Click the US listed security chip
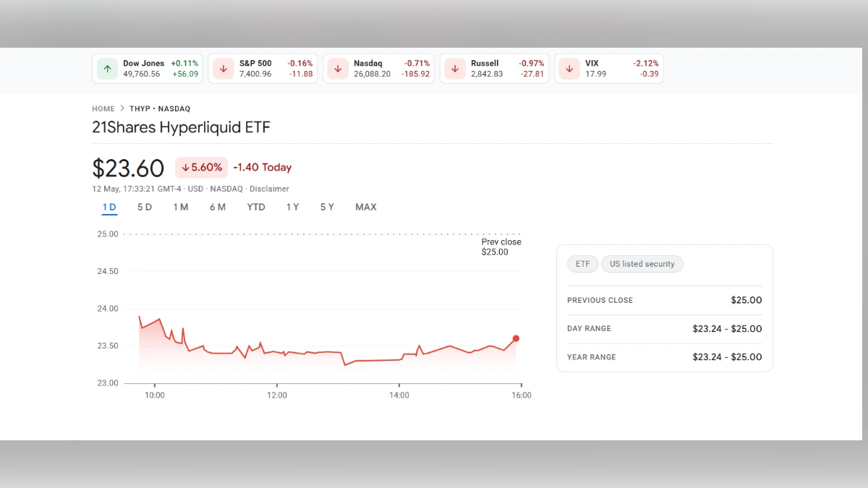The image size is (868, 488). [x=642, y=264]
